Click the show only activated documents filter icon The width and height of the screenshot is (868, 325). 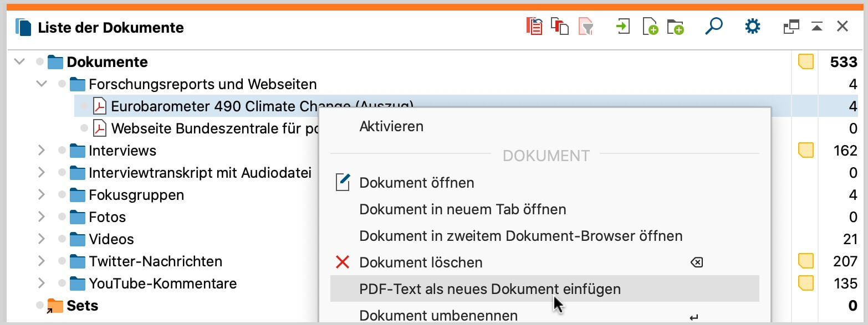tap(586, 27)
